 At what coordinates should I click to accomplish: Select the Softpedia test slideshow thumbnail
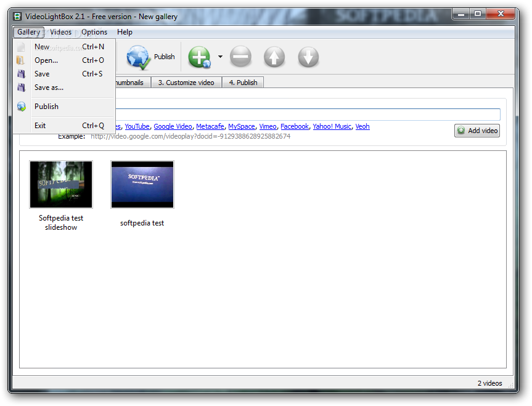61,184
